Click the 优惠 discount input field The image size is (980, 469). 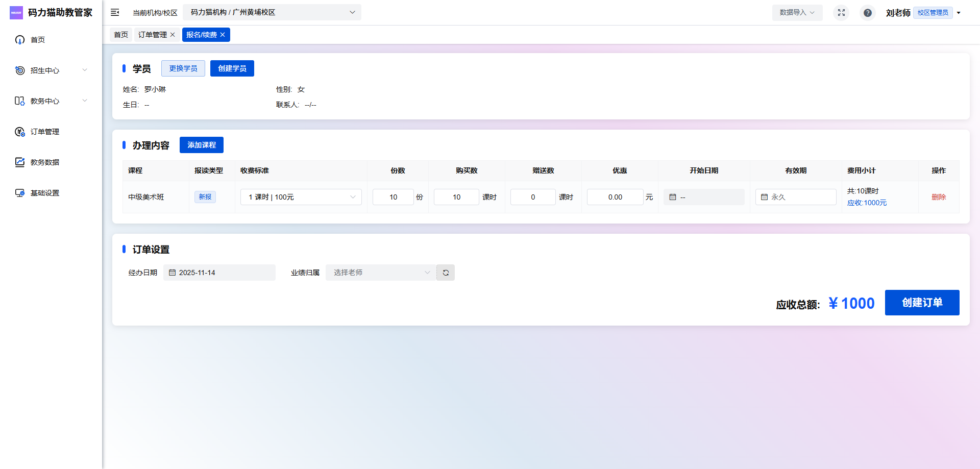click(615, 197)
